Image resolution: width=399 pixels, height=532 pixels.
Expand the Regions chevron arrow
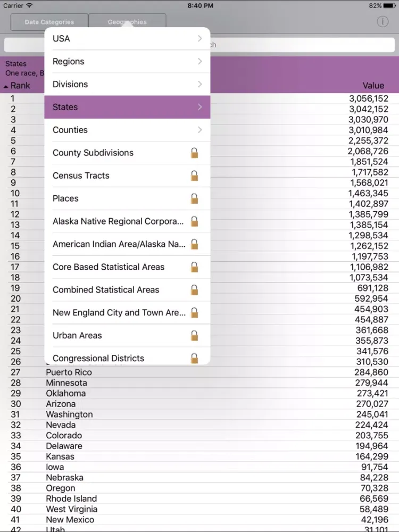click(199, 62)
